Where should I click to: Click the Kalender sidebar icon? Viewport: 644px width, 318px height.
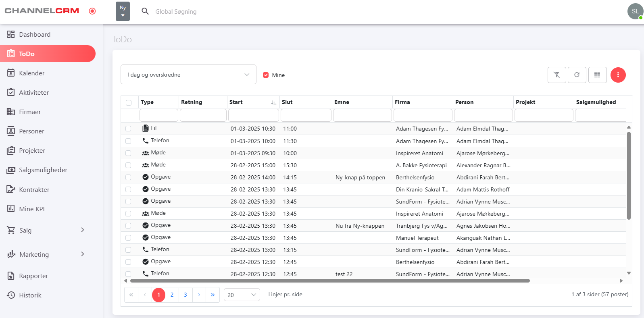(11, 73)
